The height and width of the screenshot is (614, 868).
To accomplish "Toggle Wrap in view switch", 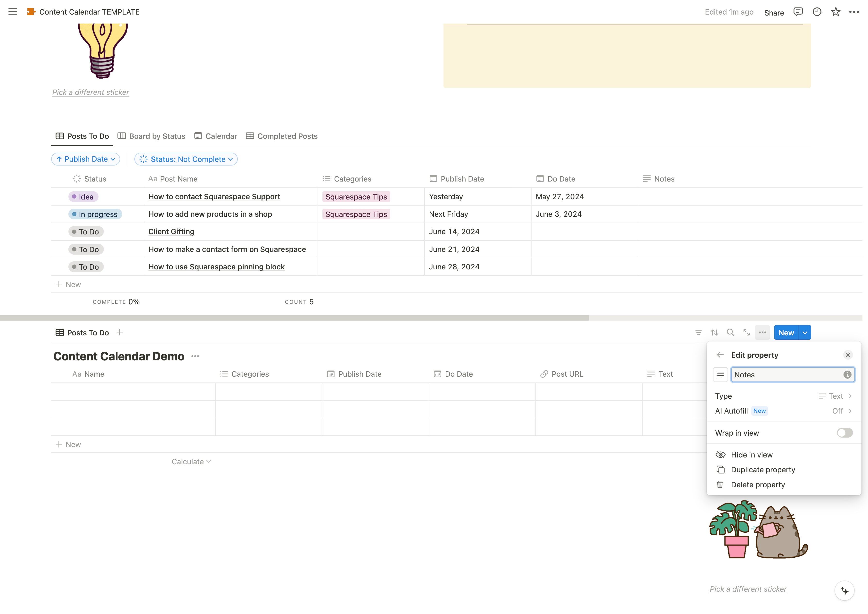I will (844, 433).
